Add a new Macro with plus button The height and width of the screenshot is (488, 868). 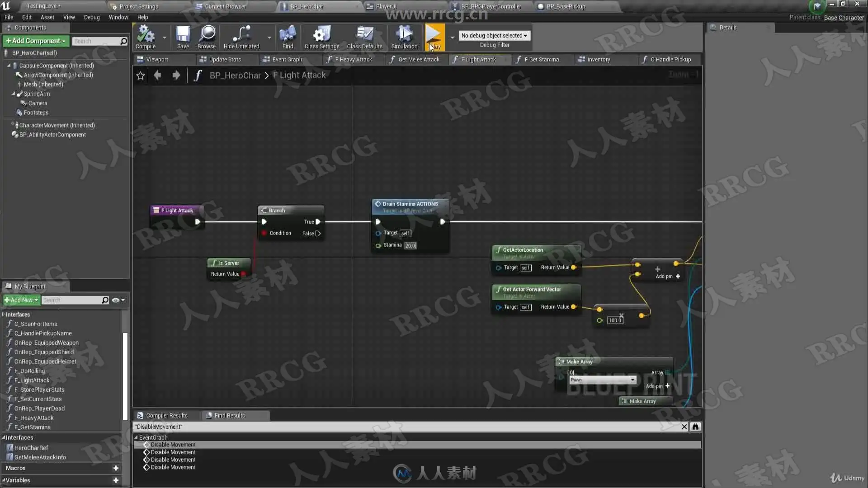coord(116,468)
